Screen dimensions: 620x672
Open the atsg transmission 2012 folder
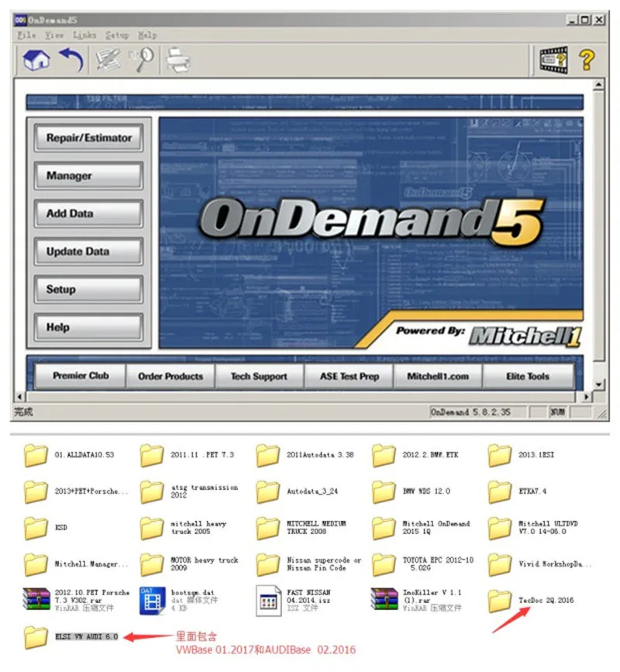[x=189, y=491]
